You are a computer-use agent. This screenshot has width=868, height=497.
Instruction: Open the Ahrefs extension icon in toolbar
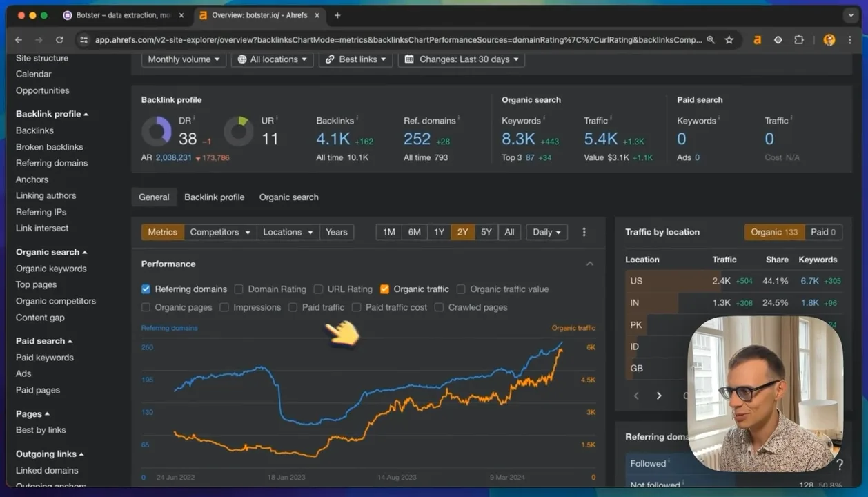point(757,40)
